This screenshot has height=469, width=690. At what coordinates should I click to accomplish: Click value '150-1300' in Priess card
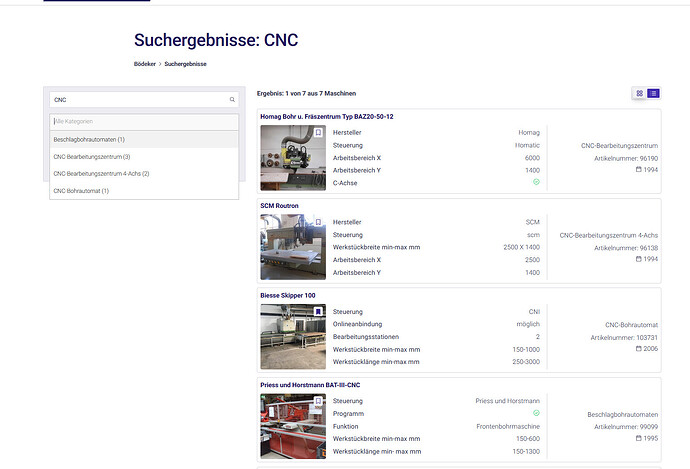point(526,451)
